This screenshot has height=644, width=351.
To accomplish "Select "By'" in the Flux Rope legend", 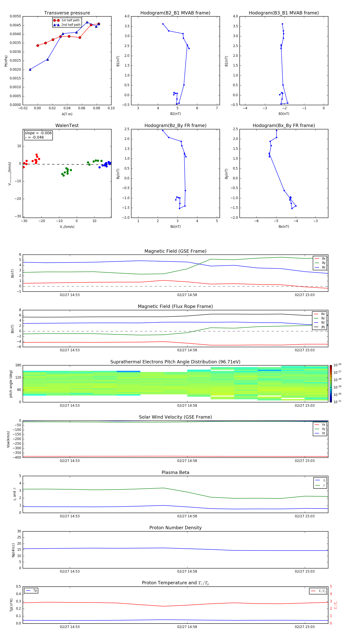I will [x=320, y=318].
